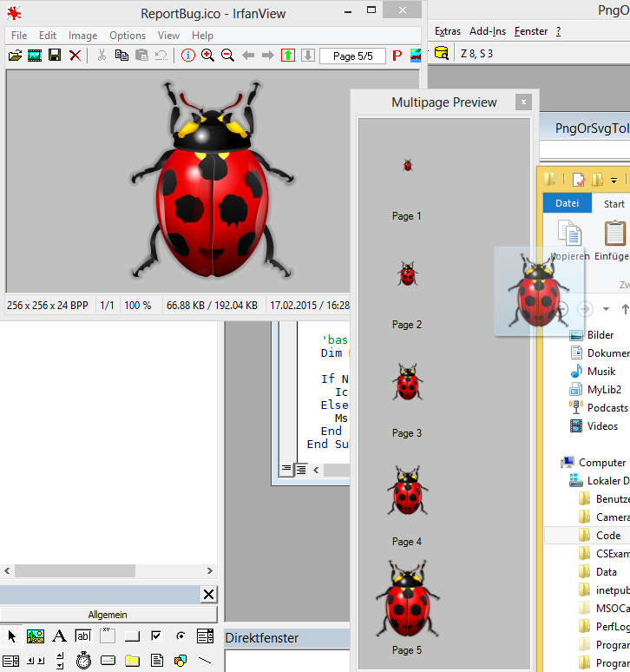This screenshot has height=672, width=630.
Task: Expand the Explorer quick access toolbar dropdown
Action: [x=614, y=180]
